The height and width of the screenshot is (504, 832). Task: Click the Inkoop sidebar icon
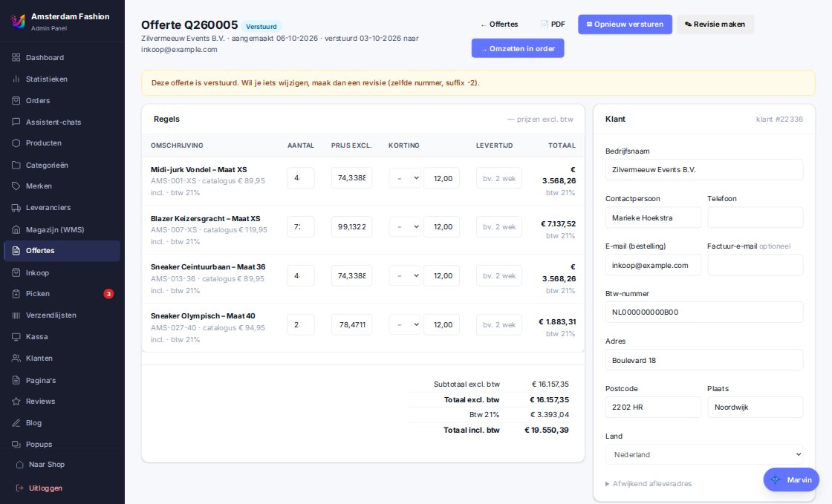pyautogui.click(x=16, y=272)
